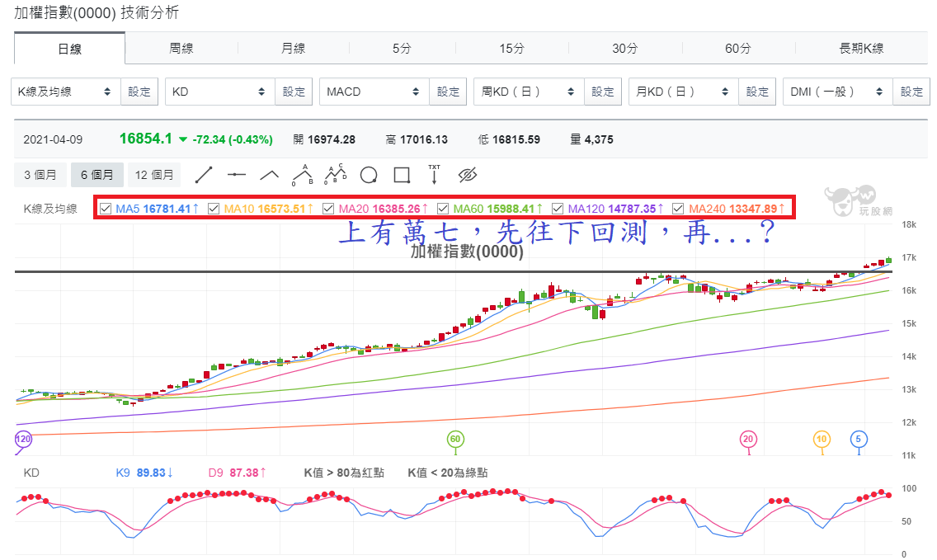Open the KD indicator dropdown

point(220,92)
